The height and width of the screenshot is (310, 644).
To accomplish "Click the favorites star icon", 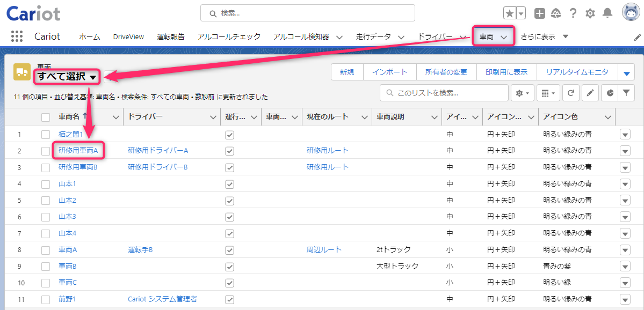I will [510, 13].
